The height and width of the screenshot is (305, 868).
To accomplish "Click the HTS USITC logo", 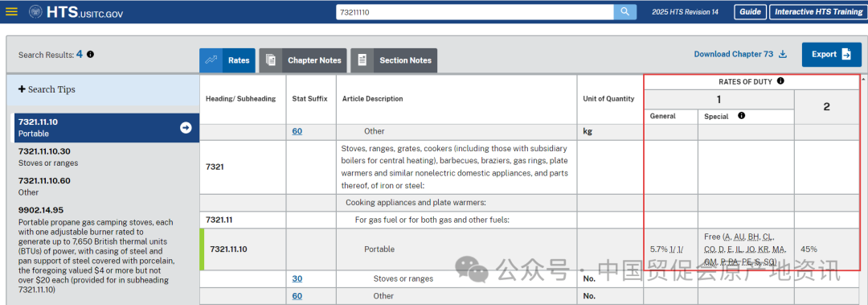I will pyautogui.click(x=76, y=11).
